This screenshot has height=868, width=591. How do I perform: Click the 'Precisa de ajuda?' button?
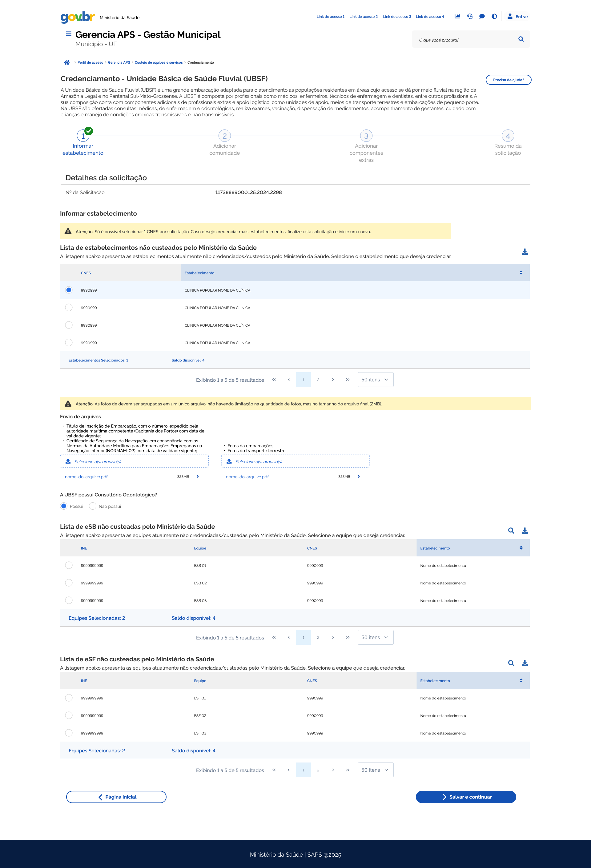pyautogui.click(x=509, y=80)
